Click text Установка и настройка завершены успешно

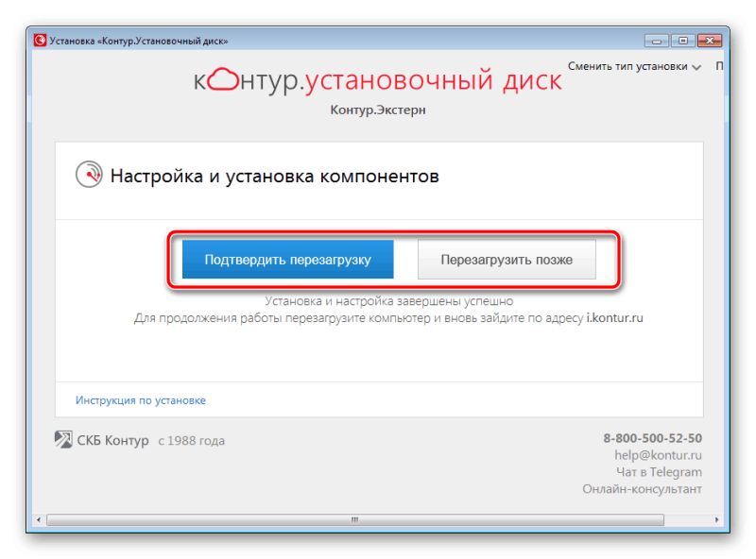(x=388, y=301)
